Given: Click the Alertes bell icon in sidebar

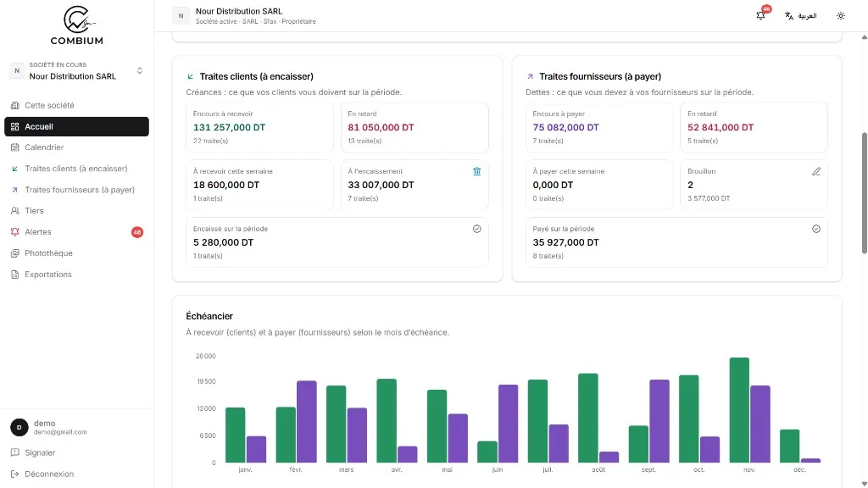Looking at the screenshot, I should point(15,232).
